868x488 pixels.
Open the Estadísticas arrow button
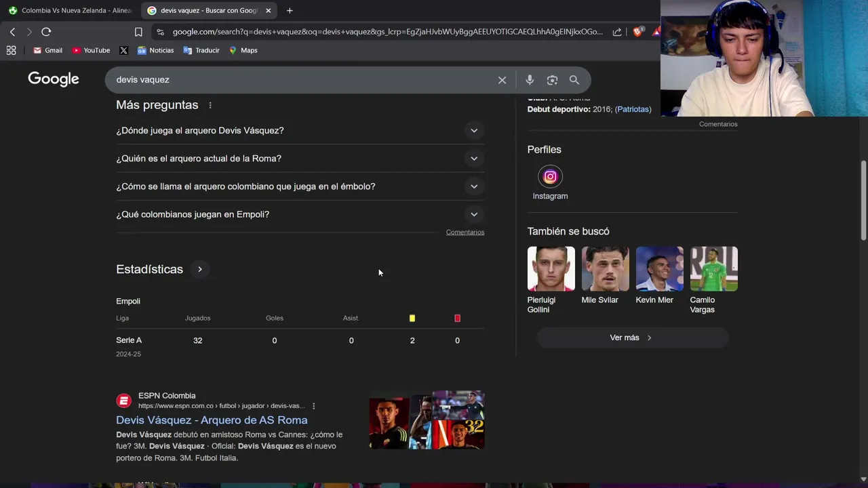pos(199,269)
